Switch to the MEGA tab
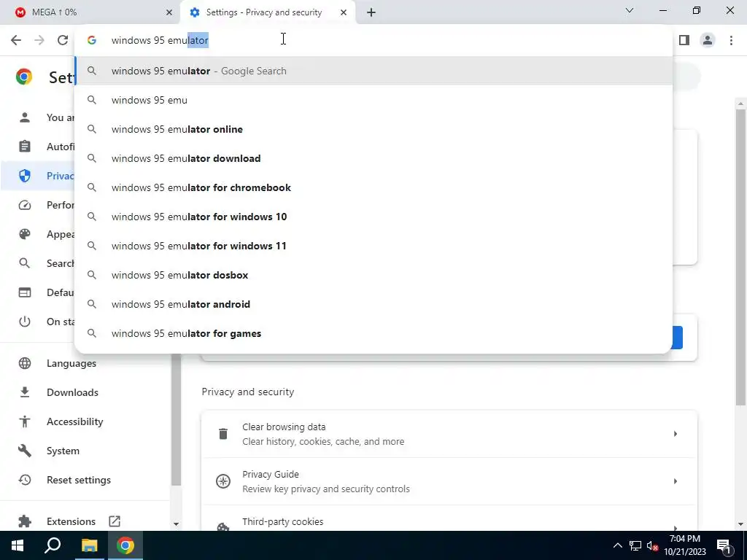 90,12
